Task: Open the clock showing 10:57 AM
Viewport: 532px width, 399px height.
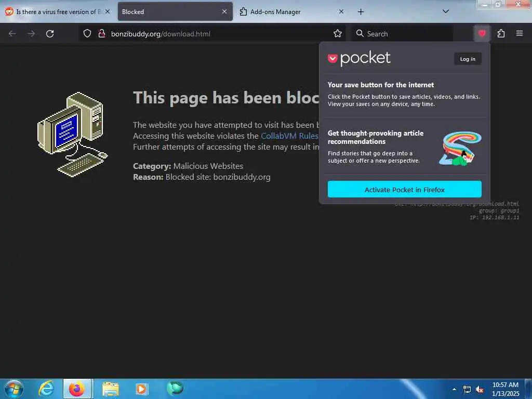Action: pos(506,389)
